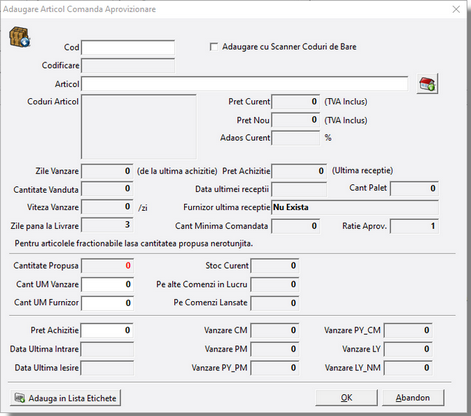Screen dimensions: 471x416
Task: Click the bottom Pret Achizitie input field
Action: [107, 330]
